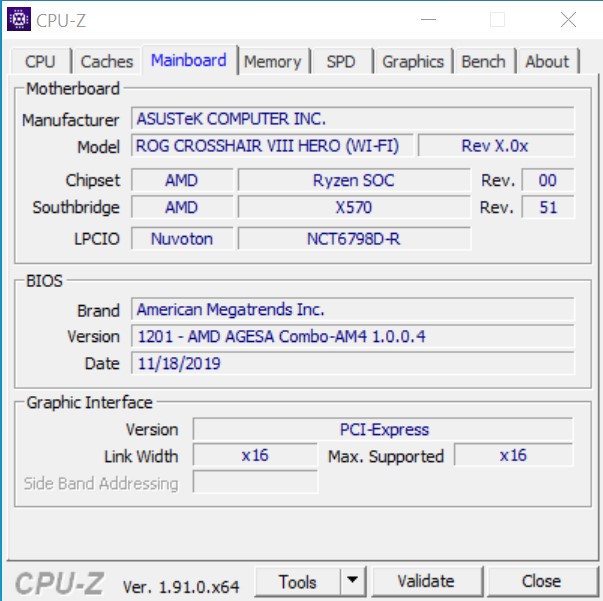
Task: Open the Bench tab
Action: point(484,62)
